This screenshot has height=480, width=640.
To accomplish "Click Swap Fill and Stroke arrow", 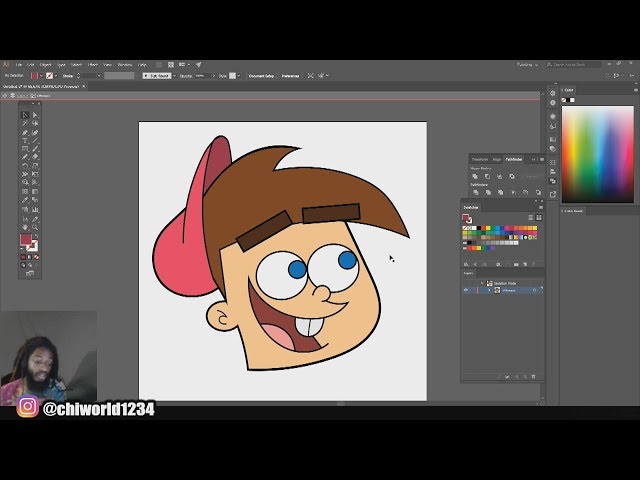I will [x=36, y=236].
